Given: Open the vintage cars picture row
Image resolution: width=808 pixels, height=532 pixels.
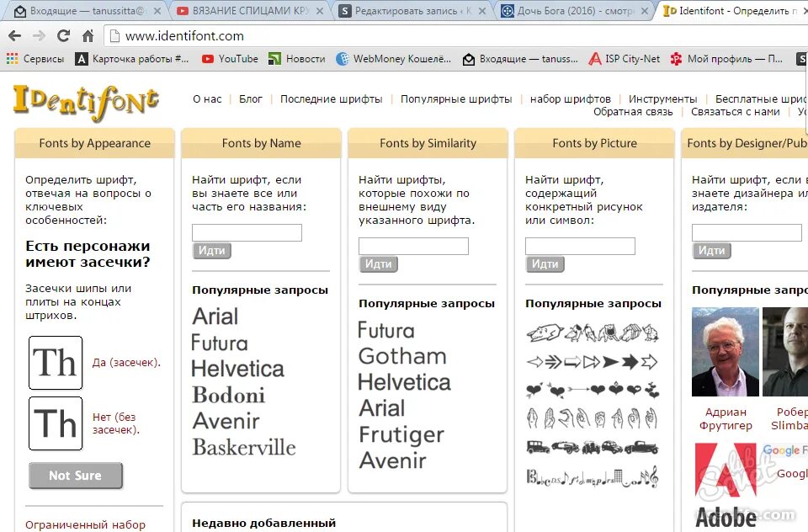Looking at the screenshot, I should pyautogui.click(x=593, y=447).
